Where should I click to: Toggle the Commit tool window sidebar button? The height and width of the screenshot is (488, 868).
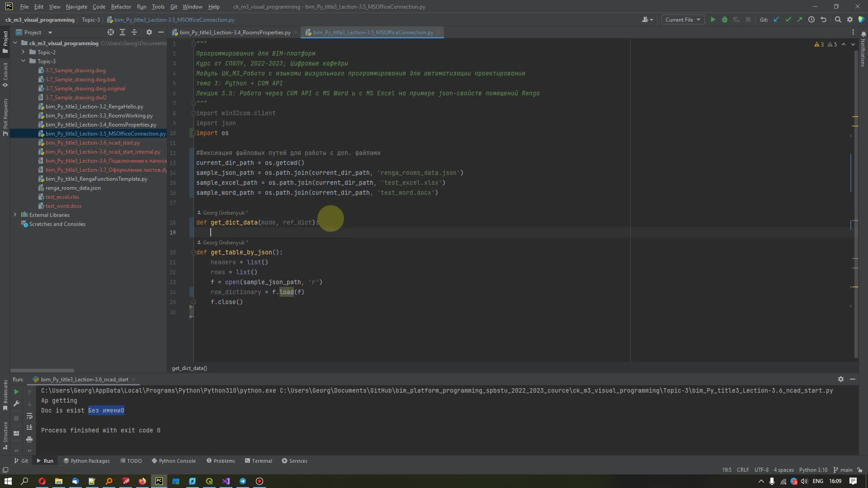click(5, 74)
